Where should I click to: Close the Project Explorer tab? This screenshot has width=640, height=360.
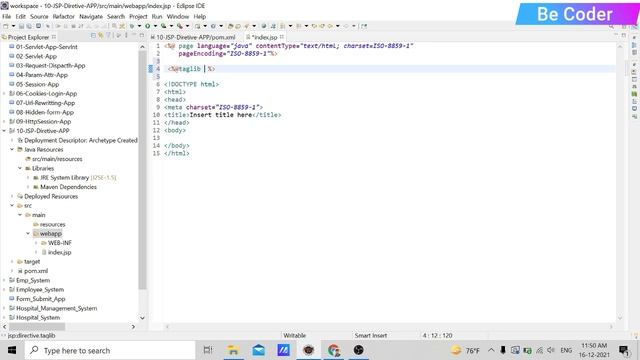pos(54,37)
